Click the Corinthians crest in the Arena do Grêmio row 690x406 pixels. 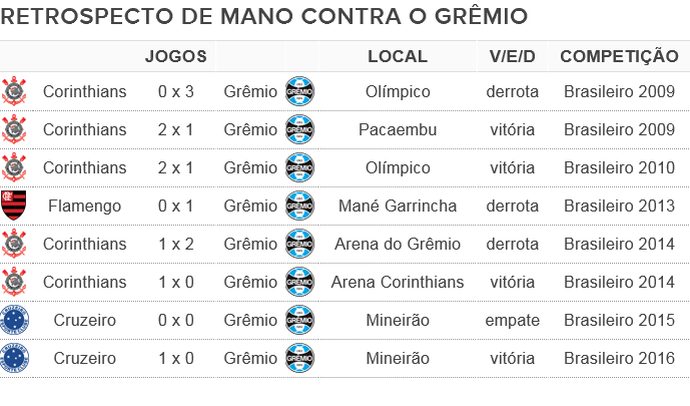[14, 244]
